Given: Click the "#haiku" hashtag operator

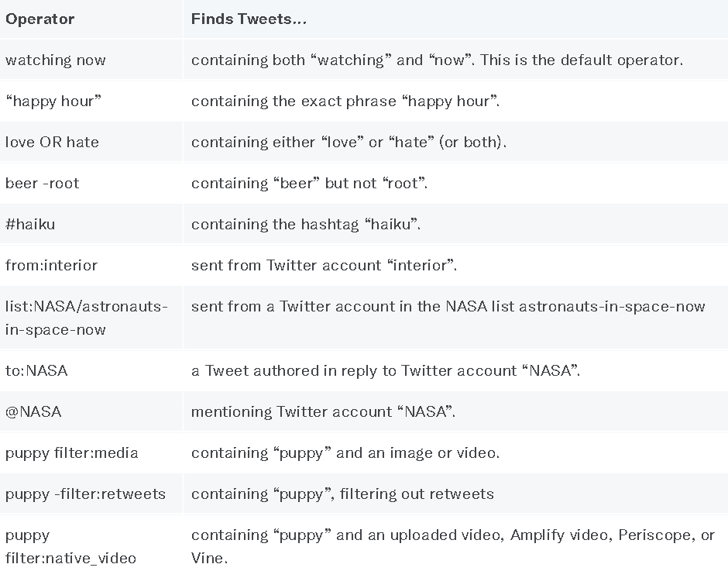Looking at the screenshot, I should click(30, 225).
